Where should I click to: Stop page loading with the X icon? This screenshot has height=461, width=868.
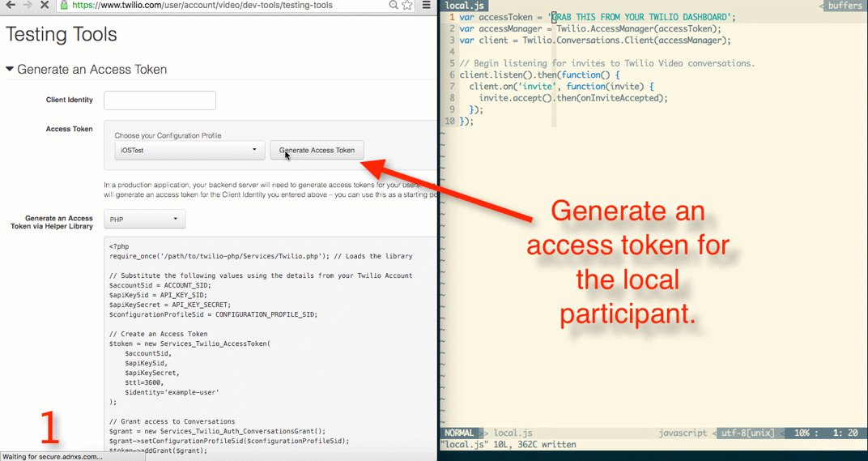tap(45, 5)
